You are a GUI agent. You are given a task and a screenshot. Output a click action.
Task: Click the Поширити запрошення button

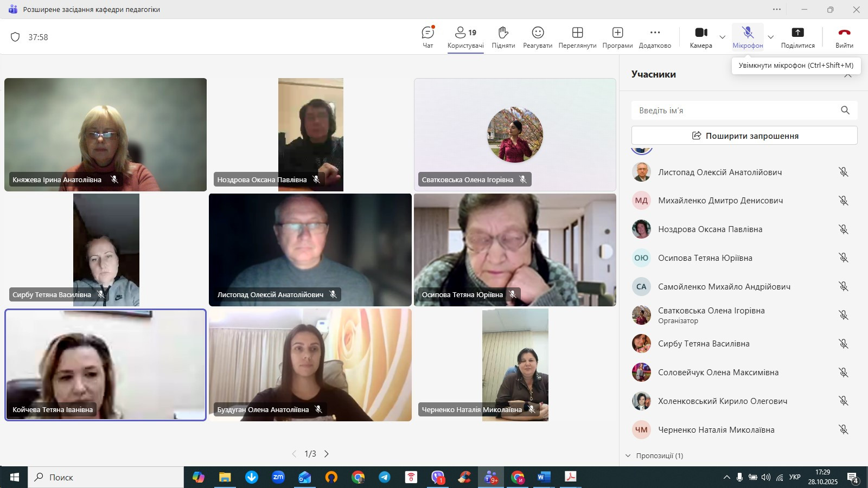[x=744, y=136]
